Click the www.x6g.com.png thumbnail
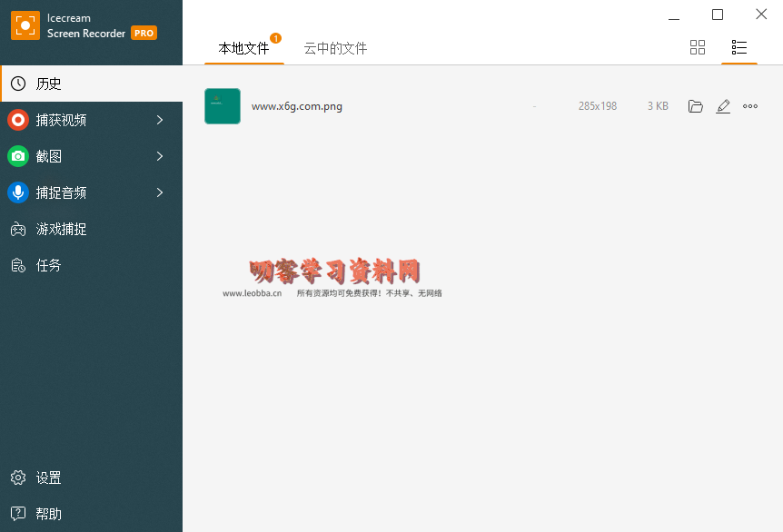The width and height of the screenshot is (783, 532). pos(223,106)
